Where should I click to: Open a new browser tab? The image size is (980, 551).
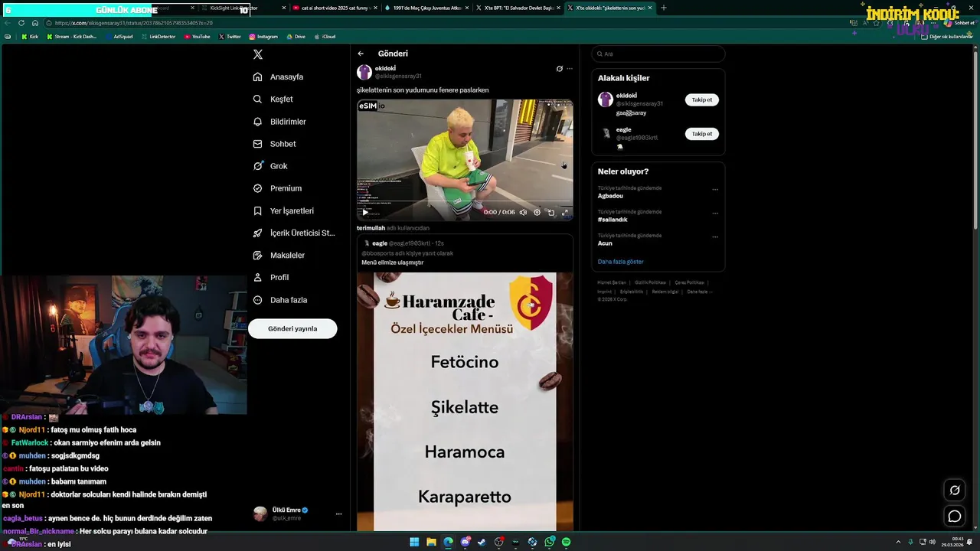663,8
